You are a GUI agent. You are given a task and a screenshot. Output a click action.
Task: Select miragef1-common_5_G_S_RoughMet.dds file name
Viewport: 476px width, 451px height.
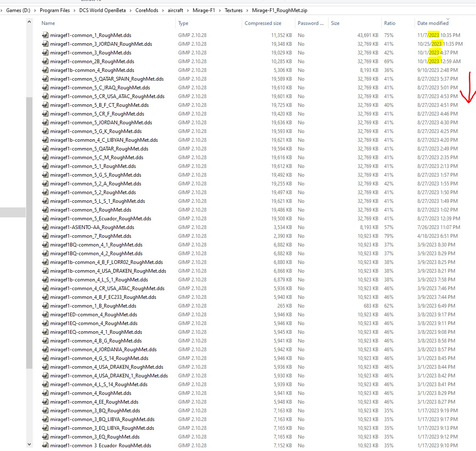coord(96,175)
